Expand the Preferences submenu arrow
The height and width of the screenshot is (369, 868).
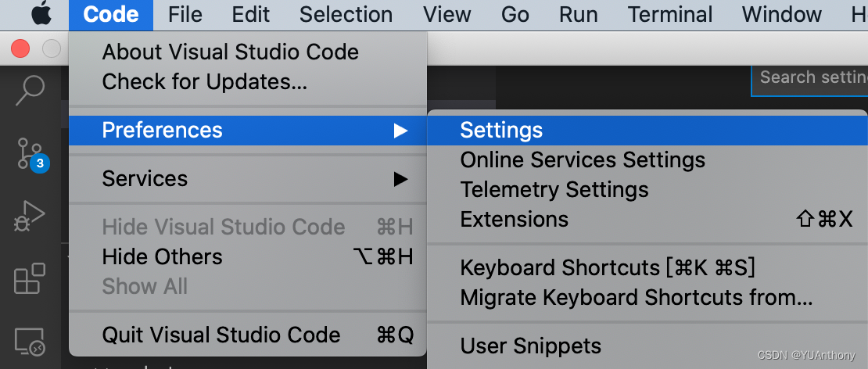point(400,131)
